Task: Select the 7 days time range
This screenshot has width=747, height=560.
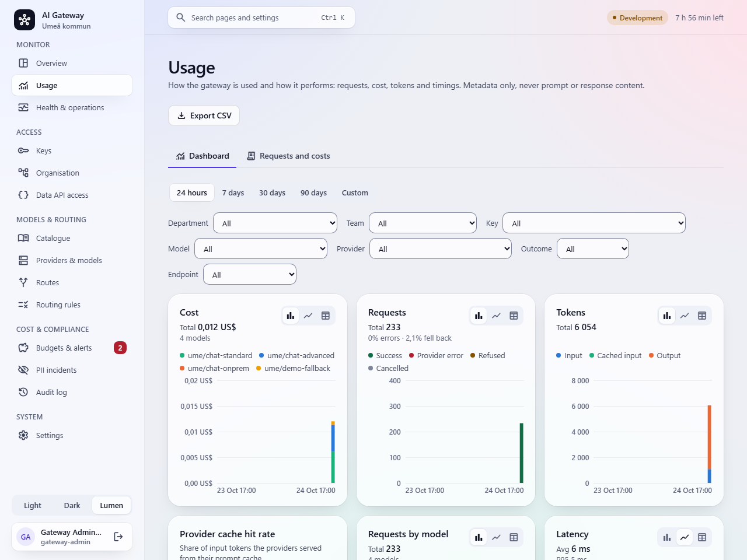Action: tap(233, 192)
